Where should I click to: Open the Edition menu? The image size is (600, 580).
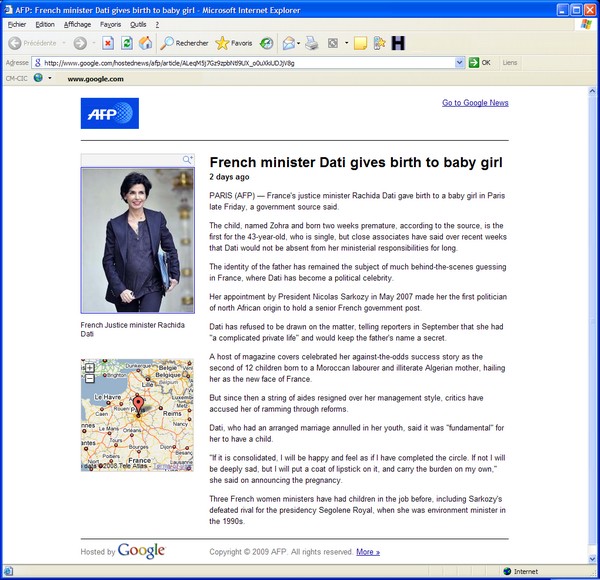45,24
